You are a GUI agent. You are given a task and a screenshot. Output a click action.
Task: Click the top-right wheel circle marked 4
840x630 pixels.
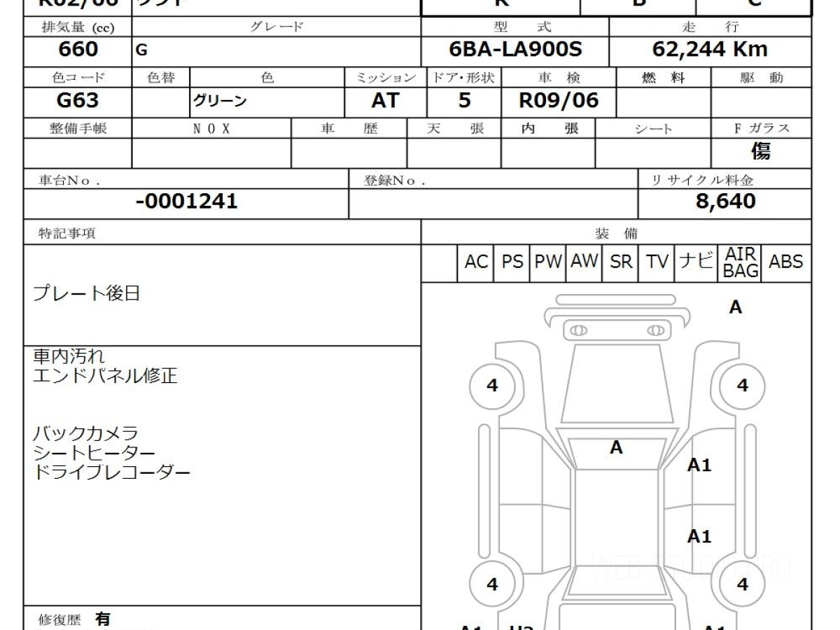click(742, 386)
